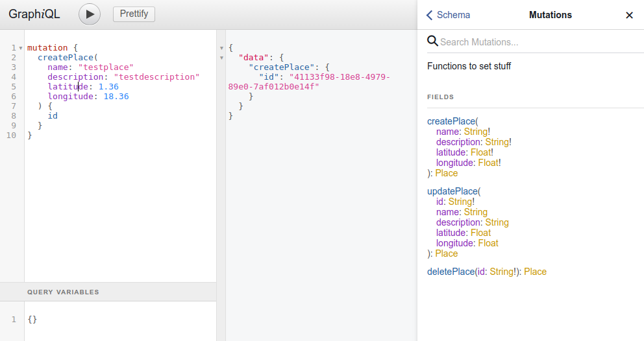Collapse the "data" object in results
Image resolution: width=644 pixels, height=341 pixels.
[221, 58]
